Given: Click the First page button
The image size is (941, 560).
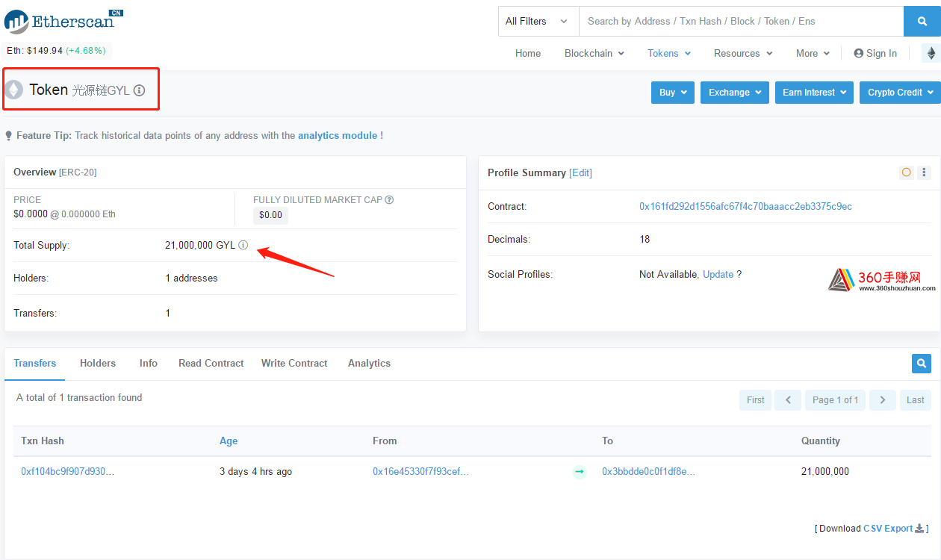Looking at the screenshot, I should pyautogui.click(x=755, y=400).
